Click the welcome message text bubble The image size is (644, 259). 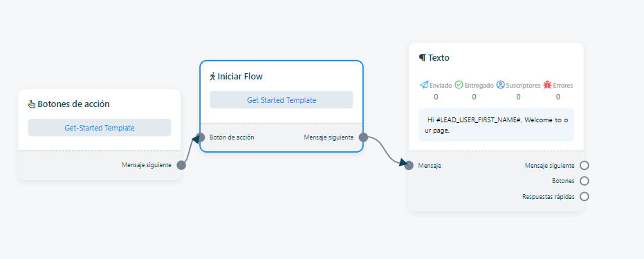coord(496,125)
